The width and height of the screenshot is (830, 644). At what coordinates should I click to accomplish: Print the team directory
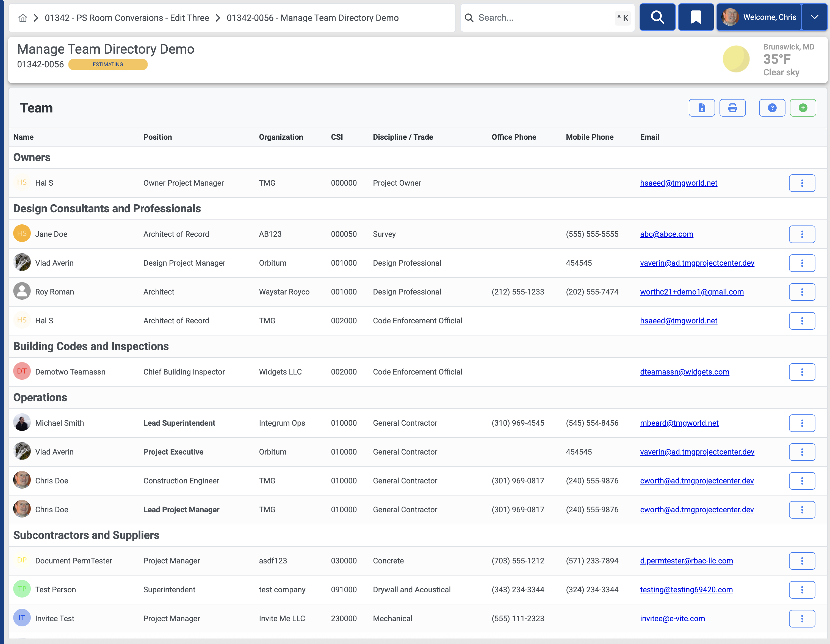click(733, 108)
